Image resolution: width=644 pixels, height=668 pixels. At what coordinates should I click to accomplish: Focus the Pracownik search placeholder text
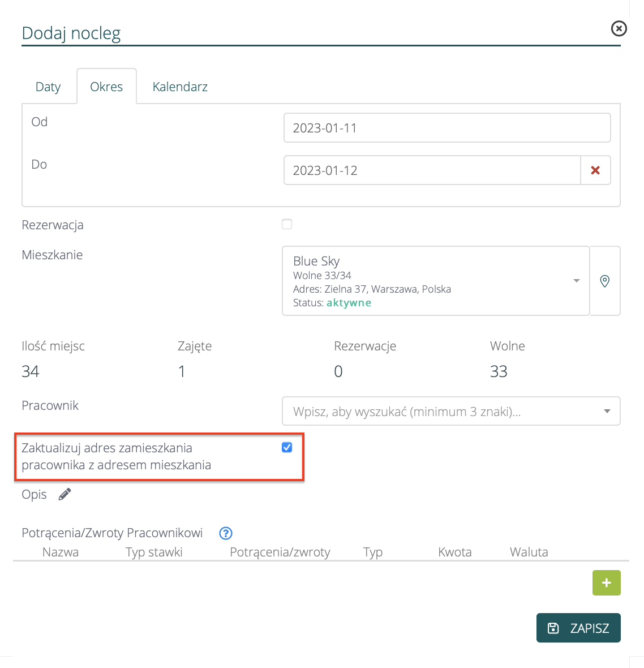pos(406,412)
